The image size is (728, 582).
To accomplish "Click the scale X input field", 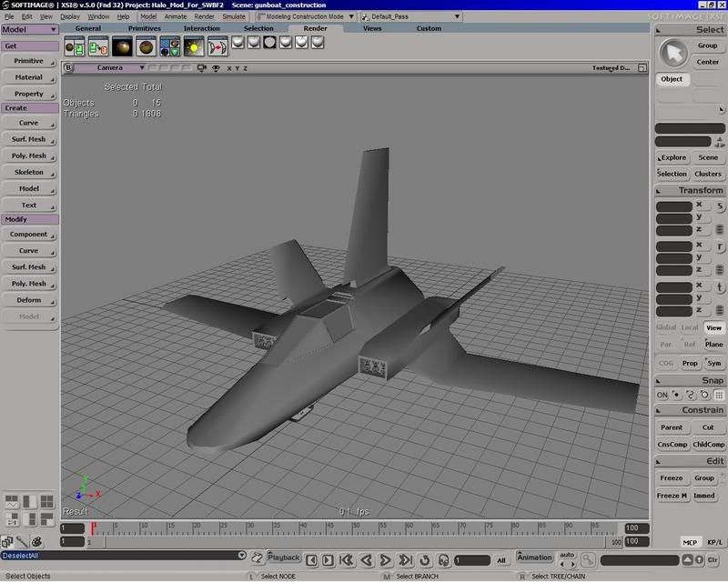I will click(674, 206).
